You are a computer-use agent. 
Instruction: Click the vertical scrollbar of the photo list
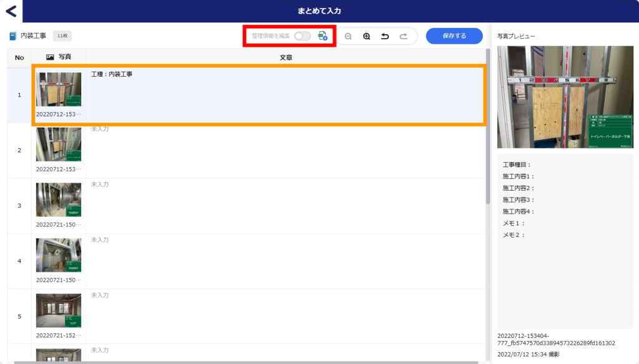(488, 127)
